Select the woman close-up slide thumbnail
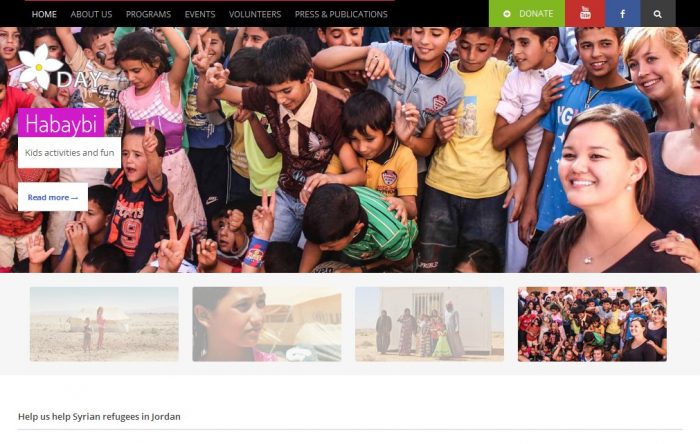The width and height of the screenshot is (700, 444). coord(267,324)
